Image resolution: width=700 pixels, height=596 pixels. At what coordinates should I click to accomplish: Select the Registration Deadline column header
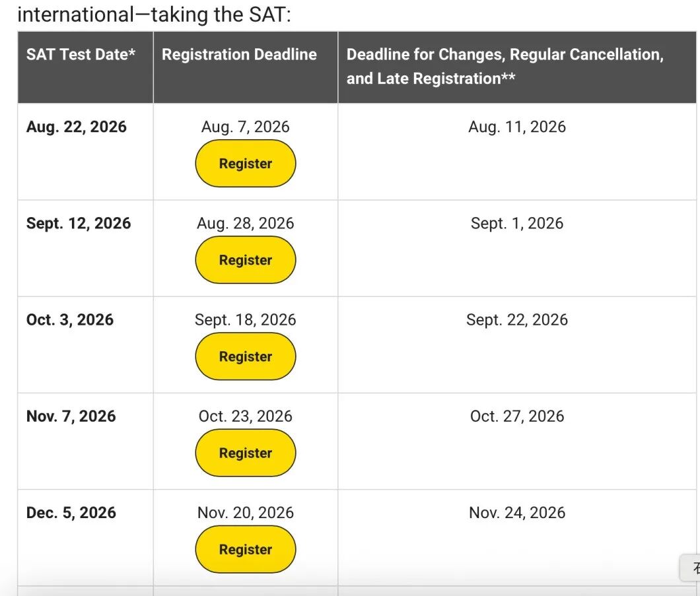tap(246, 67)
